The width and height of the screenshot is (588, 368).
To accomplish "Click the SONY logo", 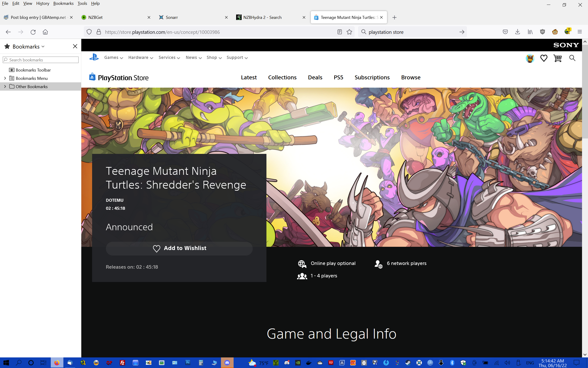I will click(x=566, y=45).
